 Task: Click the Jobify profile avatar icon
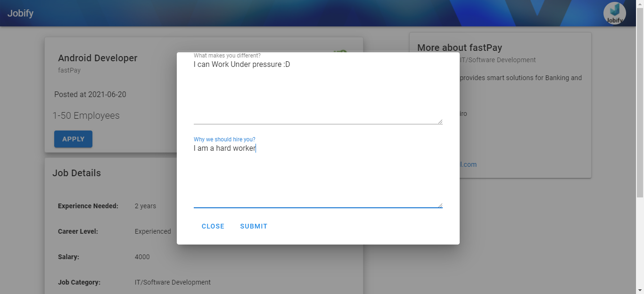click(614, 13)
